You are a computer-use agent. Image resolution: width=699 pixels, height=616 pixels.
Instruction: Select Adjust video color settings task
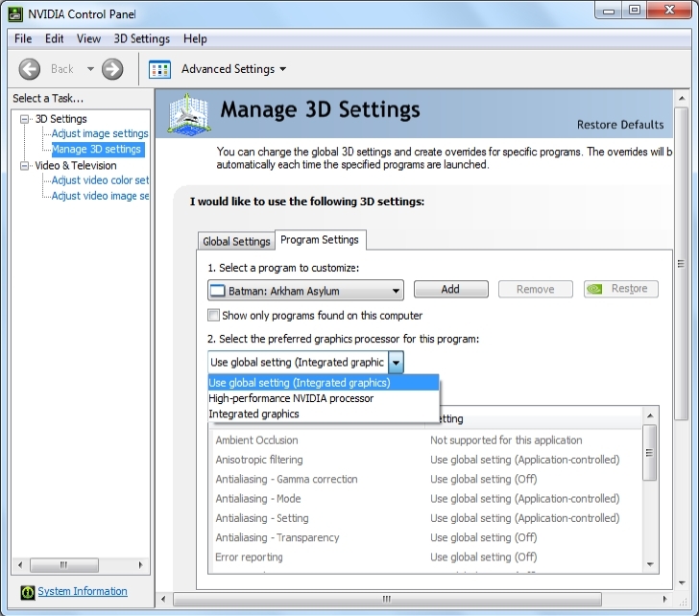pos(100,180)
